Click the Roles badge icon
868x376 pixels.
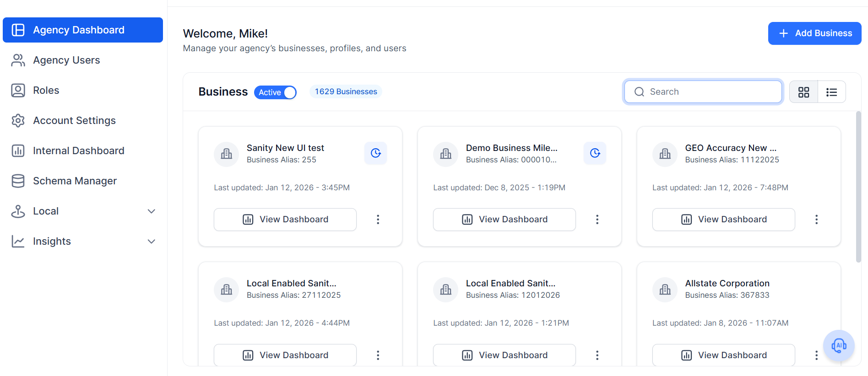click(x=18, y=90)
